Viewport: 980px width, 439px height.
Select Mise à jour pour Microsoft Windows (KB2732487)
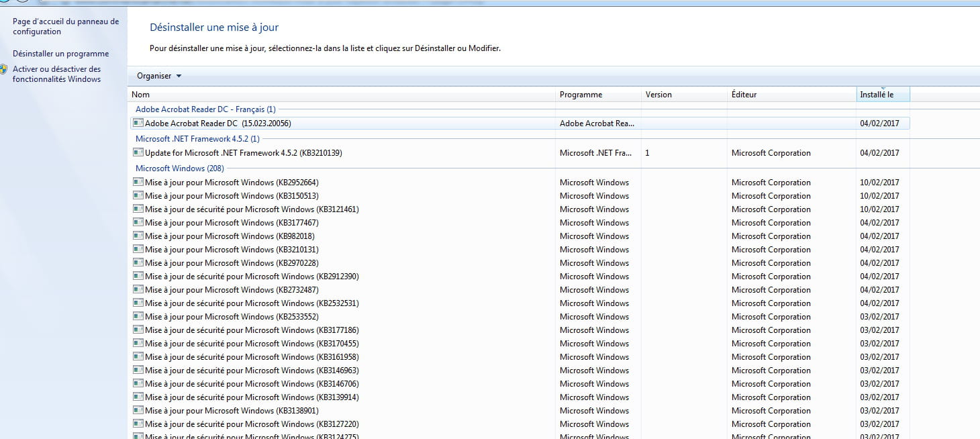519,290
